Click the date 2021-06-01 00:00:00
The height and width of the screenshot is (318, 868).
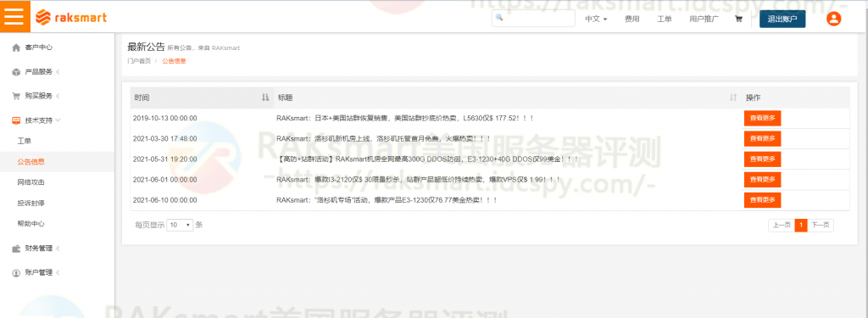click(x=165, y=180)
